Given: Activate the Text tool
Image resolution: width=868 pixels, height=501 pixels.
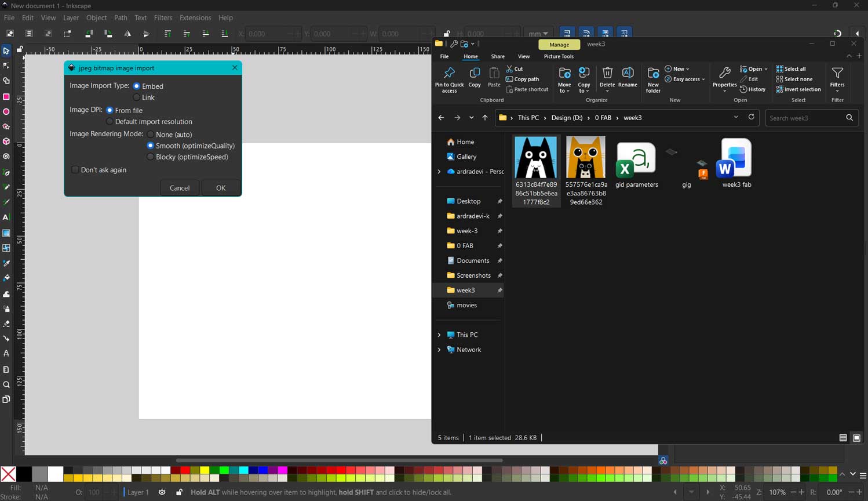Looking at the screenshot, I should (x=6, y=217).
